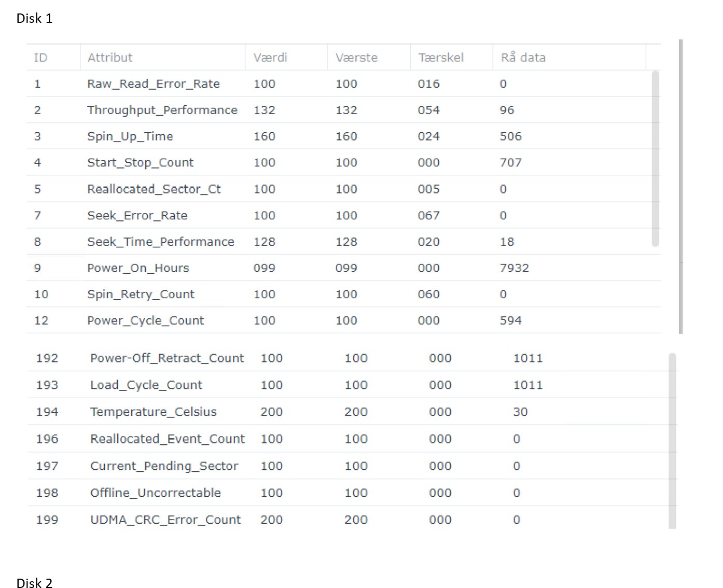Screen dimensions: 723x588
Task: Click Værdi 132 in Throughput_Performance row
Action: [265, 110]
